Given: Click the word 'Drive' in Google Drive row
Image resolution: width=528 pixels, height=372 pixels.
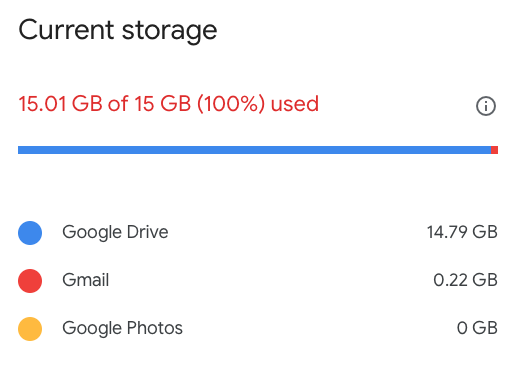Looking at the screenshot, I should click(x=147, y=232).
